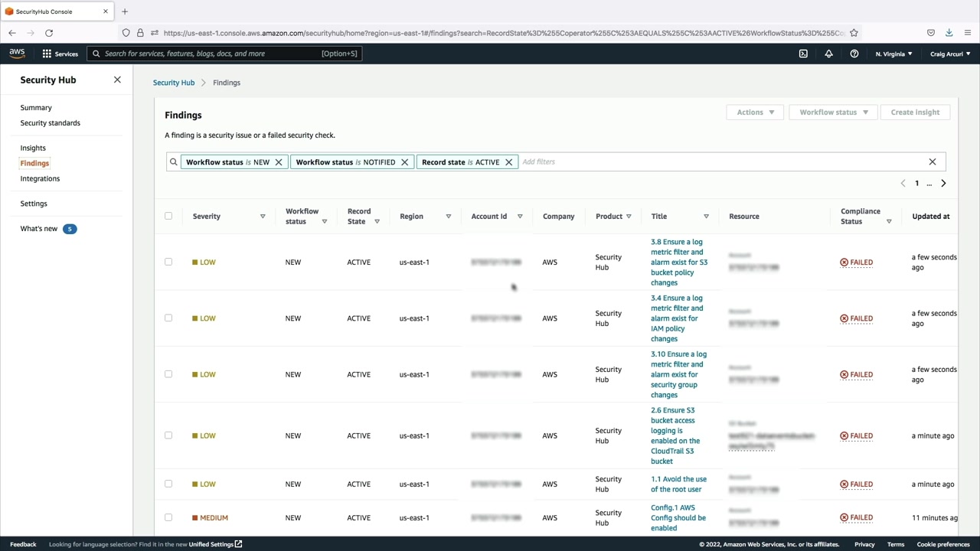Screen dimensions: 980x551
Task: Close the Security Hub side navigation
Action: [117, 80]
